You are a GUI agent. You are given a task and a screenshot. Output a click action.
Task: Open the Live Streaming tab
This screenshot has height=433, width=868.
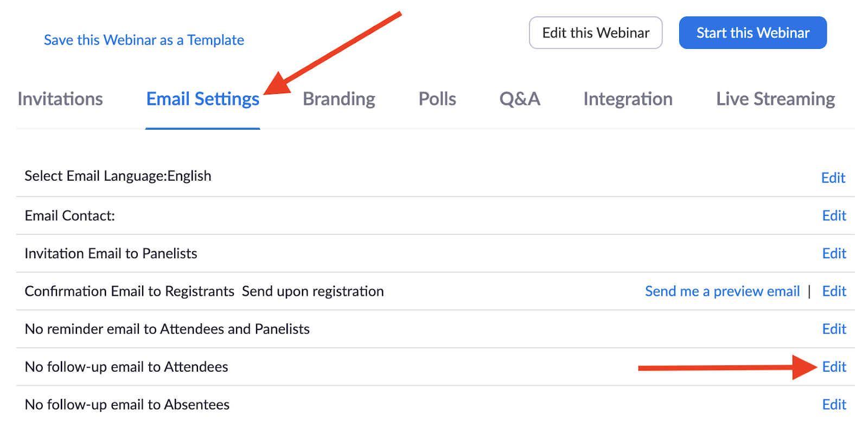775,99
